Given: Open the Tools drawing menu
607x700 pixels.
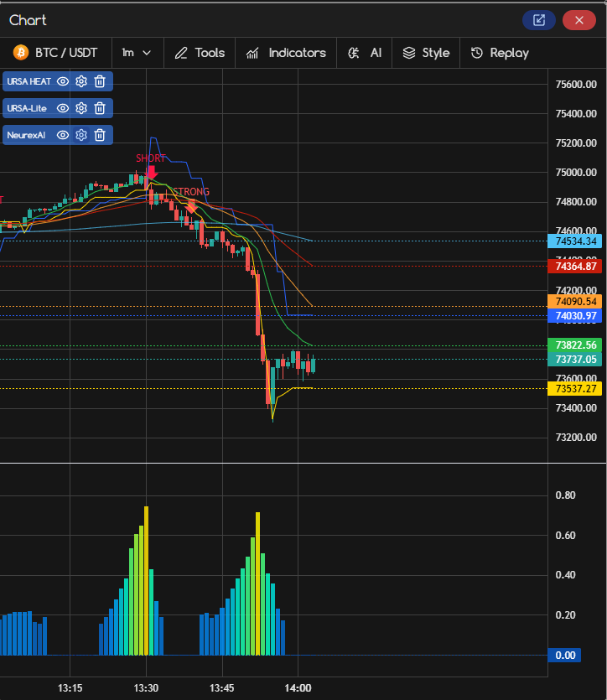Looking at the screenshot, I should [x=200, y=53].
